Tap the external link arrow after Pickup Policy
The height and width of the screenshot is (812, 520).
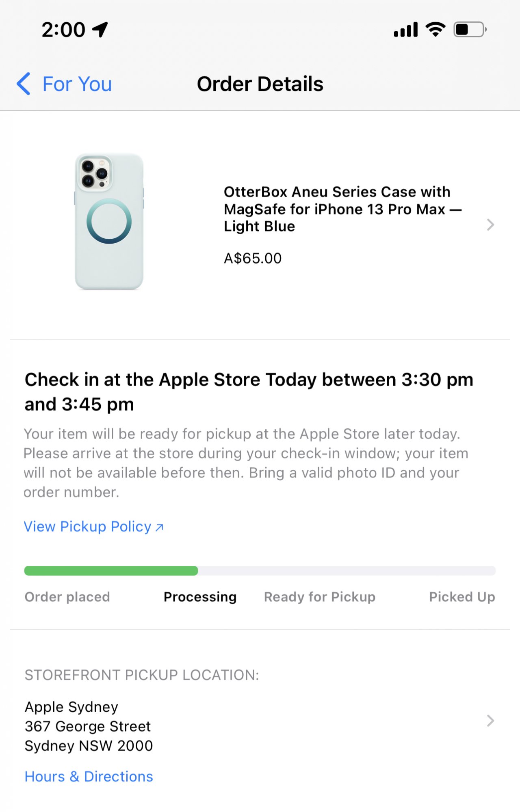[160, 527]
